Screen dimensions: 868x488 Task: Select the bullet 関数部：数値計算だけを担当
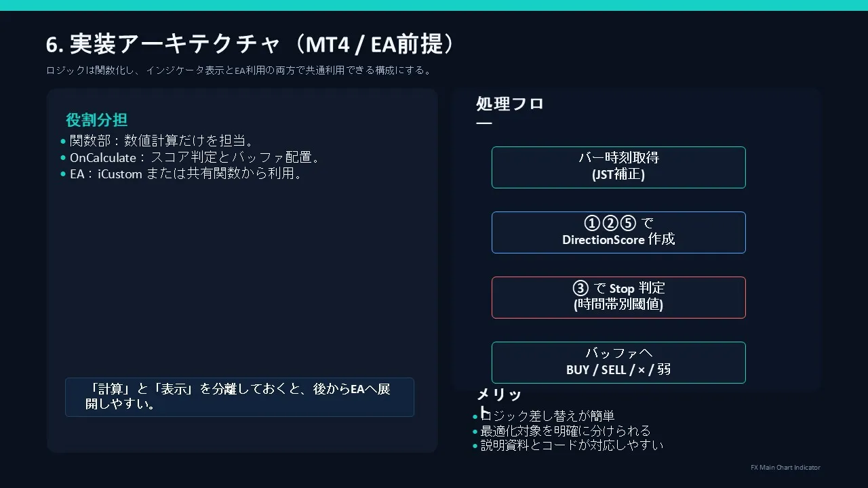click(x=161, y=141)
